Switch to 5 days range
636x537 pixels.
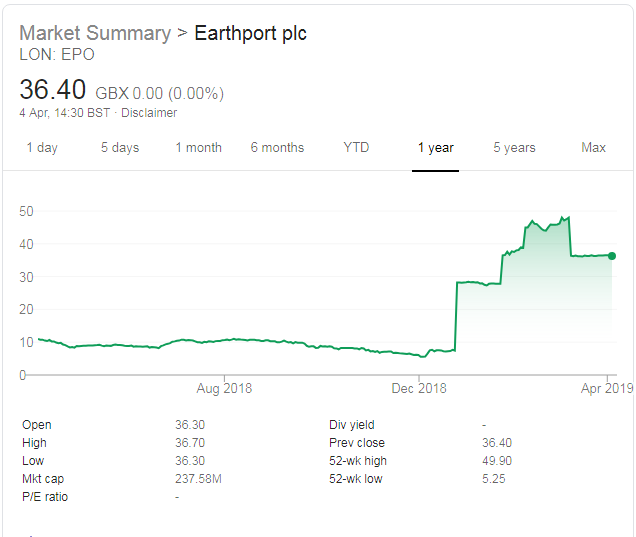point(120,148)
